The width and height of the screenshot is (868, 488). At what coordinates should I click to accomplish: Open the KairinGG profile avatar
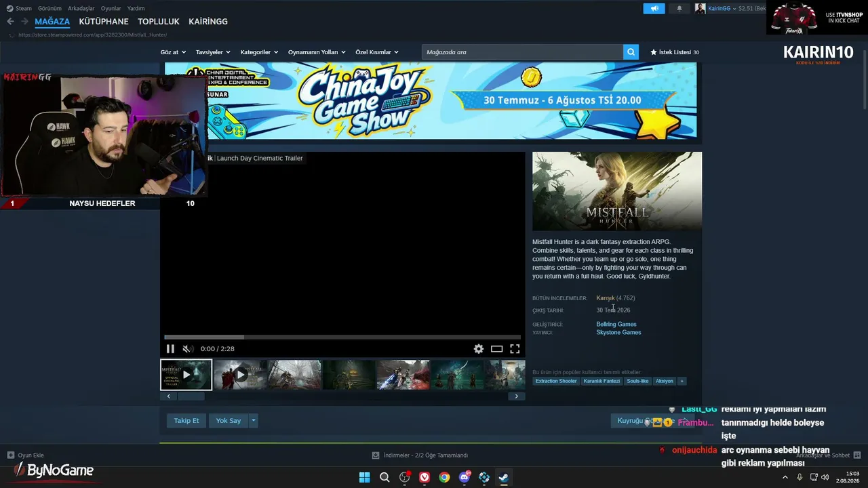point(701,9)
